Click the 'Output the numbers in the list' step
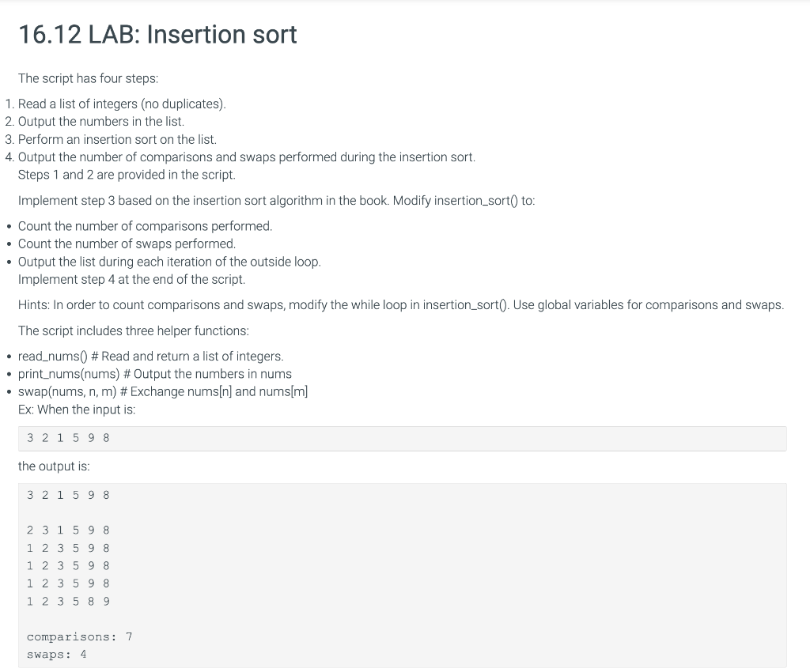Screen dimensions: 810x672 click(101, 121)
